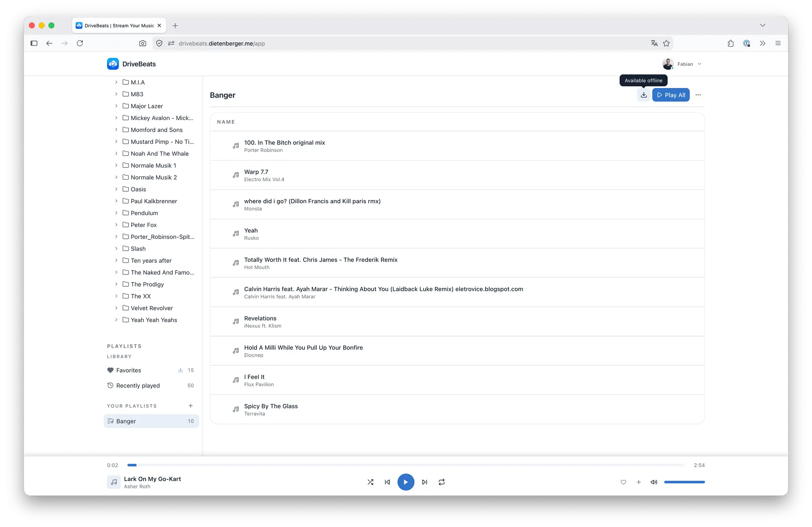The width and height of the screenshot is (812, 527).
Task: Expand the Pendulum folder
Action: (x=116, y=213)
